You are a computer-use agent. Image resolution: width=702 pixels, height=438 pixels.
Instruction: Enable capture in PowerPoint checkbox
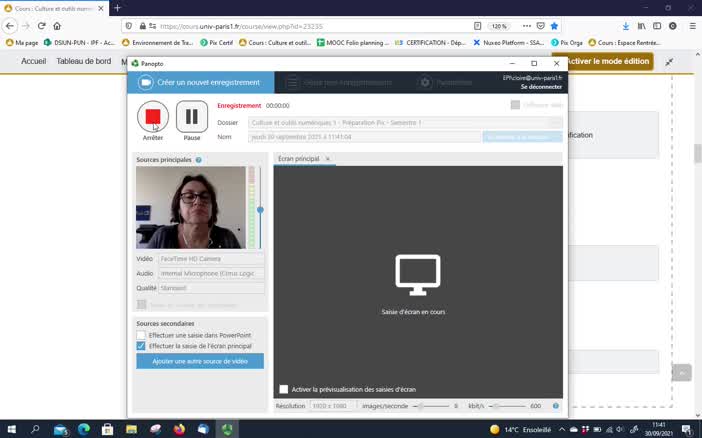pyautogui.click(x=141, y=335)
